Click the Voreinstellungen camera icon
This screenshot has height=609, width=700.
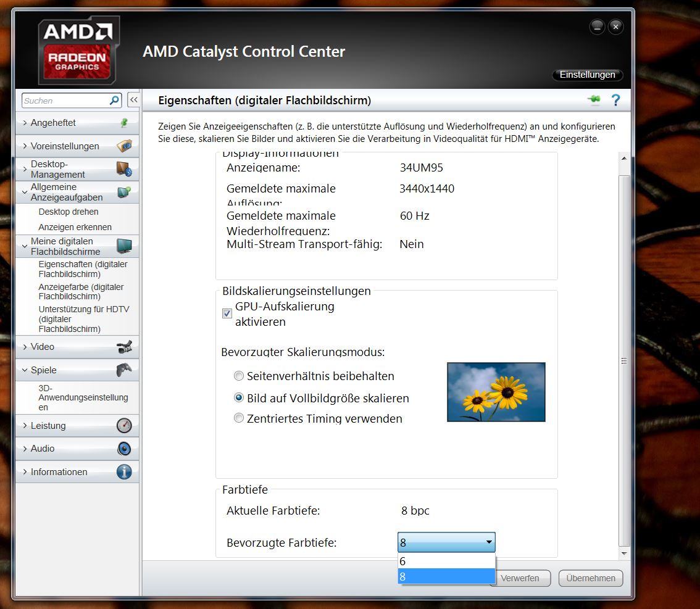tap(124, 146)
